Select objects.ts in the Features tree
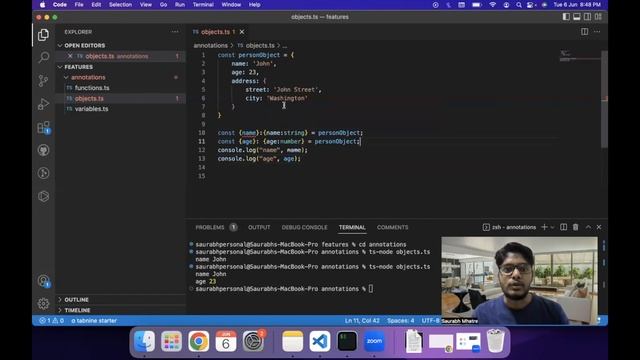The image size is (640, 360). point(89,98)
